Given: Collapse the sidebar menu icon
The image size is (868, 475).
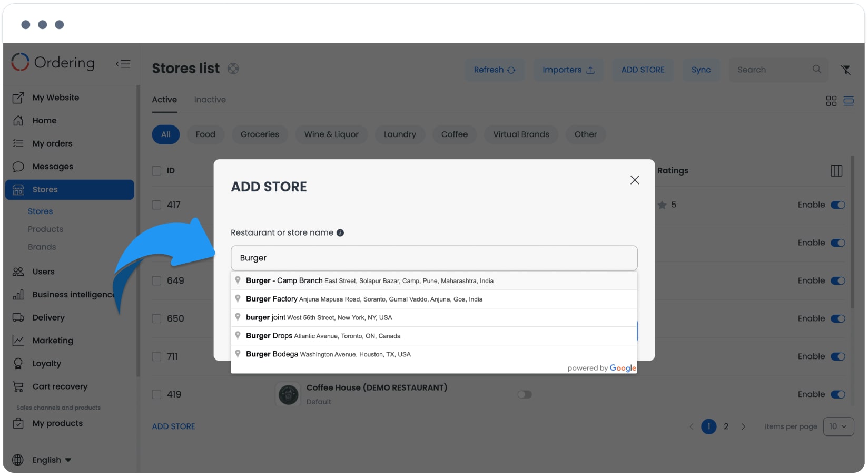Looking at the screenshot, I should 123,64.
